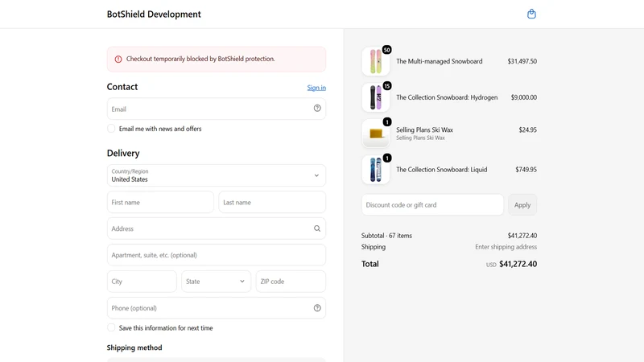Click the address search magnifier icon
This screenshot has width=644, height=362.
click(x=317, y=228)
